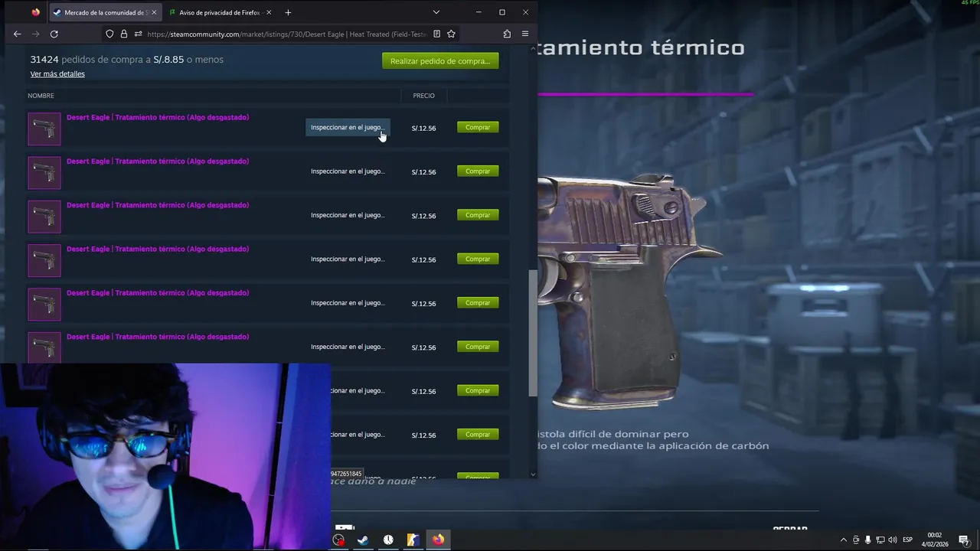Open the Firefox taskbar icon

coord(438,540)
